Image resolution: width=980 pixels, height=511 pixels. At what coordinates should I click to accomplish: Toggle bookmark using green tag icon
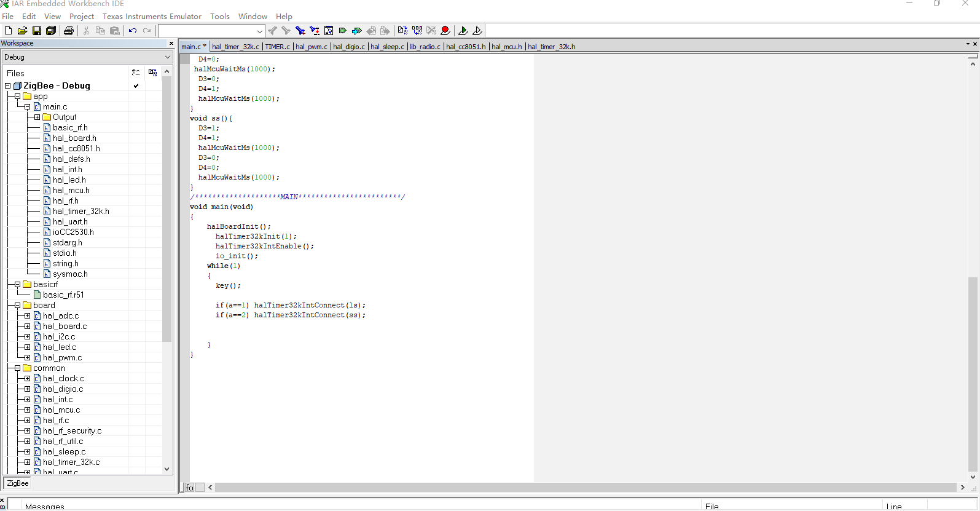(x=343, y=31)
